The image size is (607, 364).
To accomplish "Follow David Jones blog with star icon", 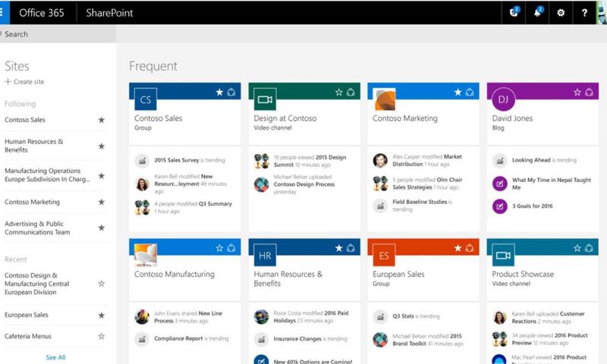I will pos(577,92).
